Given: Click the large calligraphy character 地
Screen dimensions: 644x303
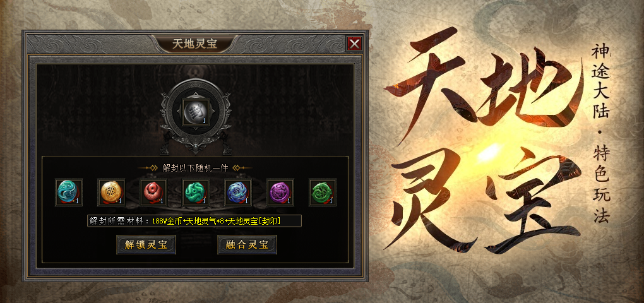Looking at the screenshot, I should (x=530, y=87).
